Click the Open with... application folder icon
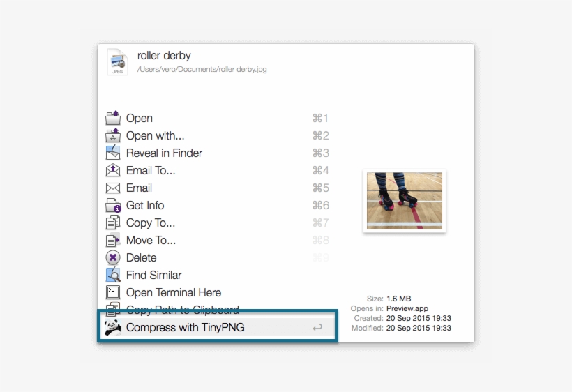572x392 pixels. coord(113,135)
